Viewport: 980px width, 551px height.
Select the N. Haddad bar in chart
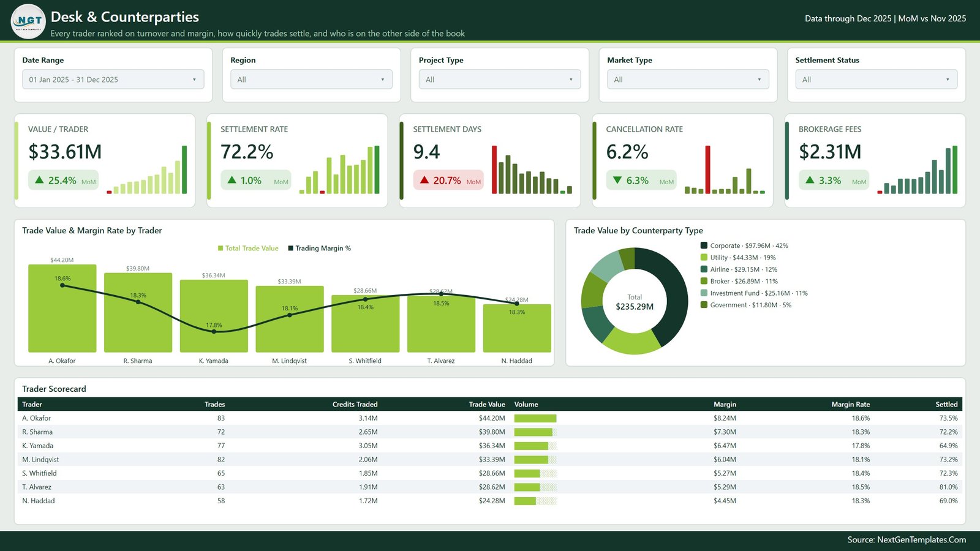click(517, 328)
